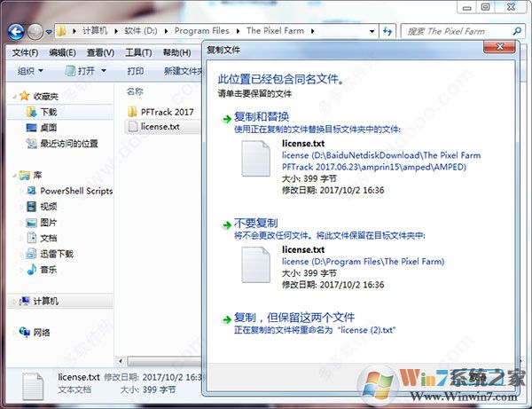This screenshot has width=532, height=409.
Task: Select the PFTrack 2017 folder
Action: (x=167, y=112)
